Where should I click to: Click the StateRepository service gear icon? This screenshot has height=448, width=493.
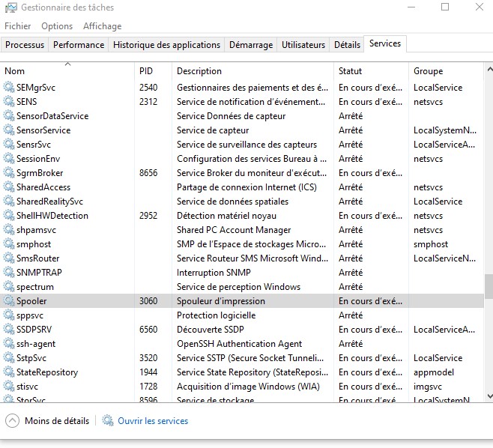(x=9, y=372)
